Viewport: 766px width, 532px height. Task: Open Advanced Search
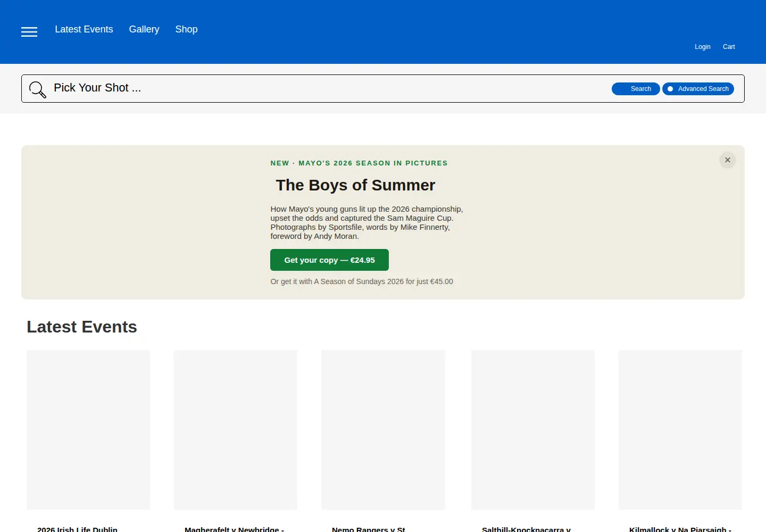tap(698, 89)
